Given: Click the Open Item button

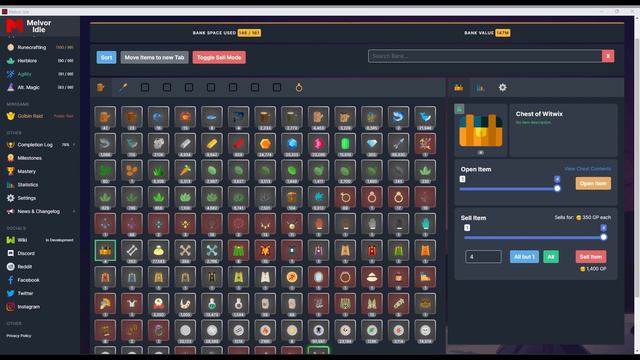Looking at the screenshot, I should click(593, 183).
